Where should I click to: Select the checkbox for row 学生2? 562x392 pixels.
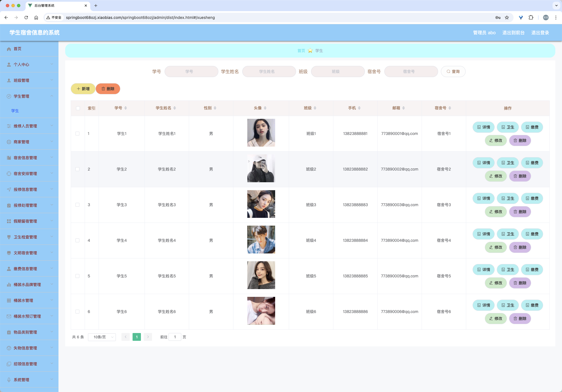(77, 169)
